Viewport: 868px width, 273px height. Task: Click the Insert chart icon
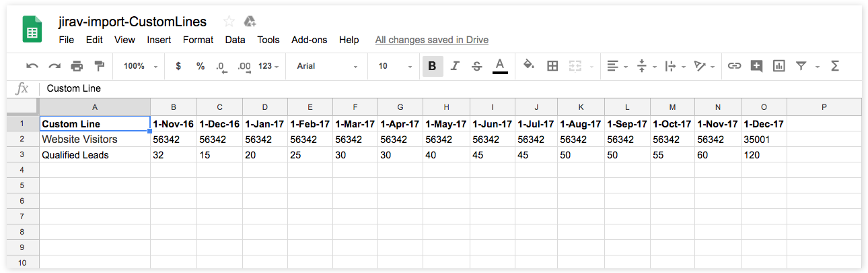coord(779,66)
